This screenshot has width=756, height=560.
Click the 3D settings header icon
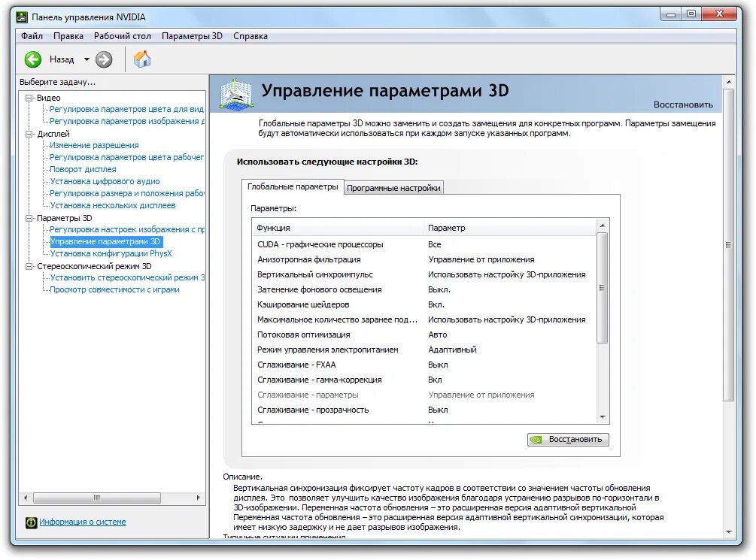pyautogui.click(x=235, y=94)
